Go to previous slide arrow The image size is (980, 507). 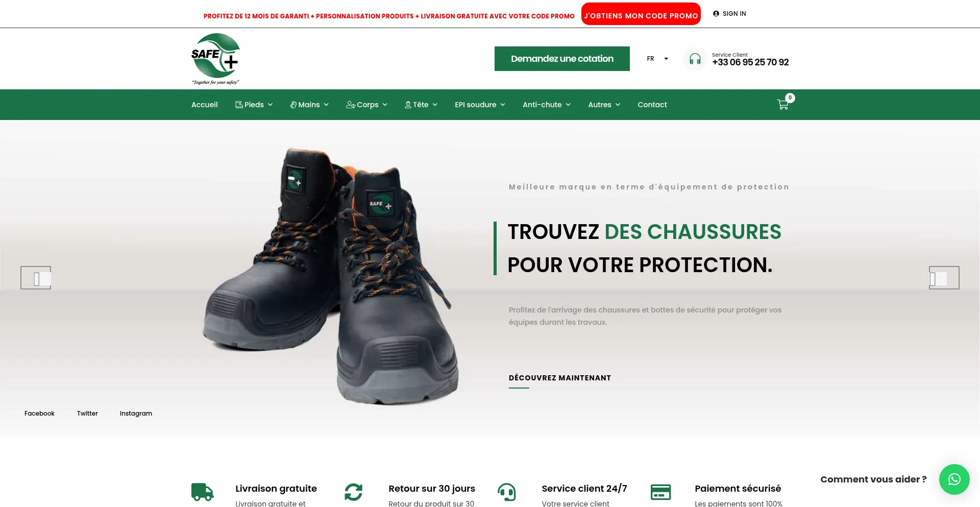[x=36, y=278]
